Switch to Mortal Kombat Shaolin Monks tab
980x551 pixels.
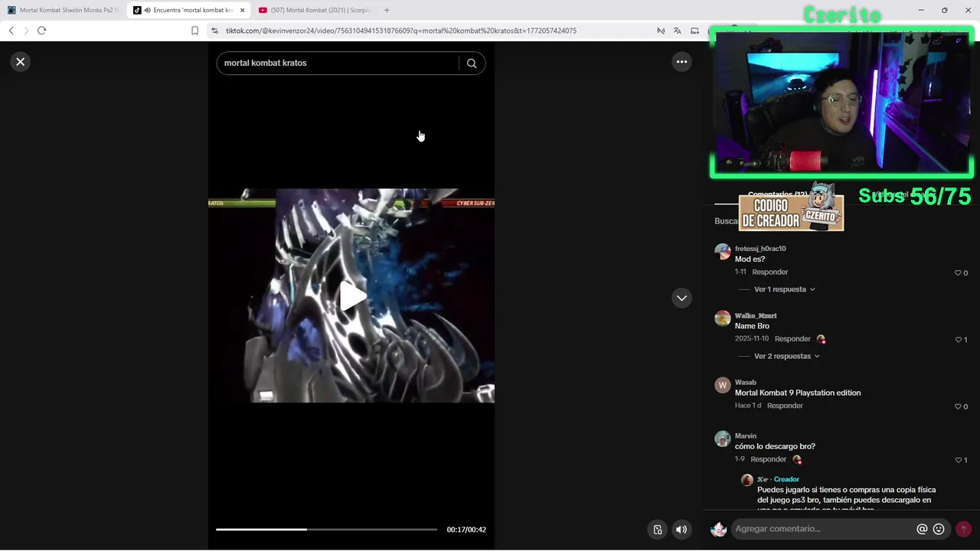pyautogui.click(x=63, y=10)
